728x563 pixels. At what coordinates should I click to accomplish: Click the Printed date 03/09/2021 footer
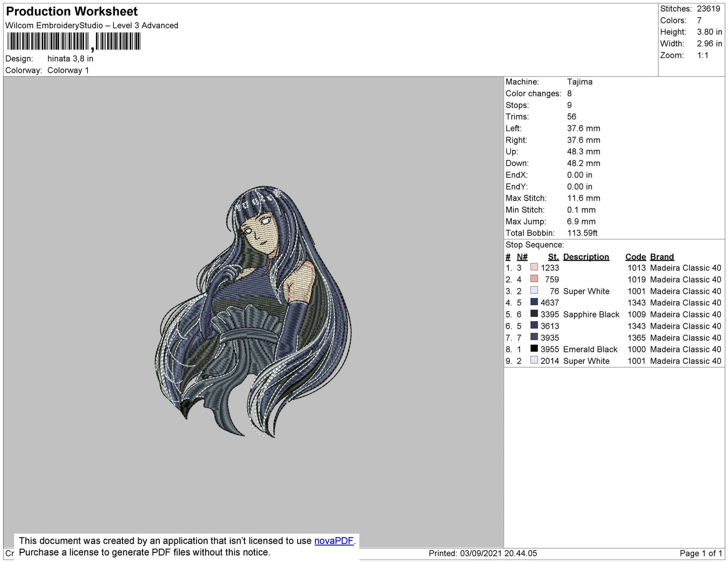pos(483,553)
